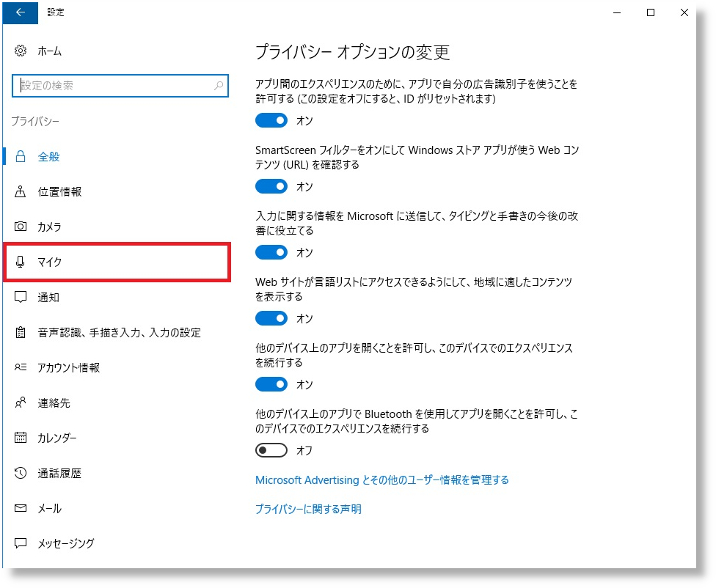Screen dimensions: 716x588
Task: Open Microsoft Advertising user info link
Action: (x=381, y=480)
